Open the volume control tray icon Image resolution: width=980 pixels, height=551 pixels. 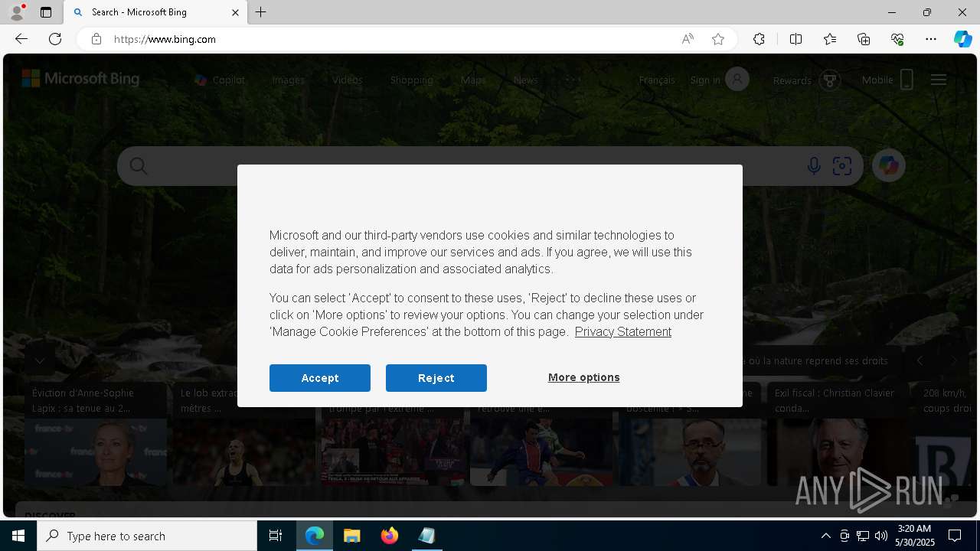[881, 536]
